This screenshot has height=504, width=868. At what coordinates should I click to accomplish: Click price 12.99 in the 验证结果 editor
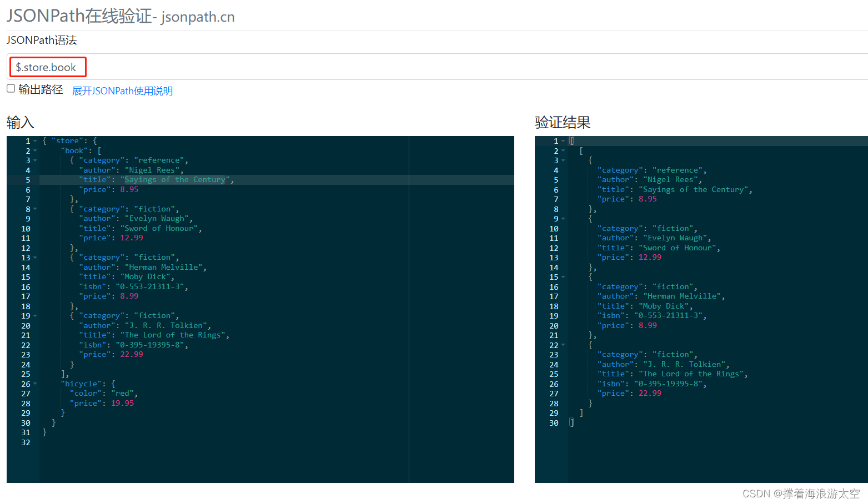pos(650,258)
